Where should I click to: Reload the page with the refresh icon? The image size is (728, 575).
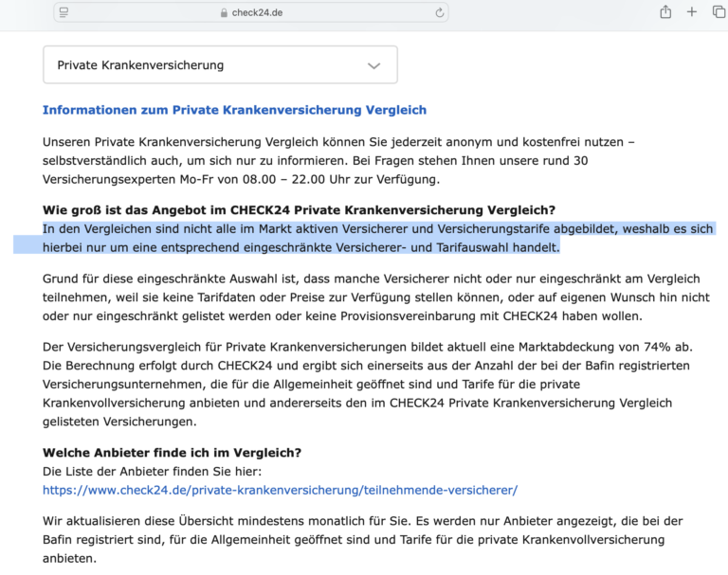pos(439,13)
